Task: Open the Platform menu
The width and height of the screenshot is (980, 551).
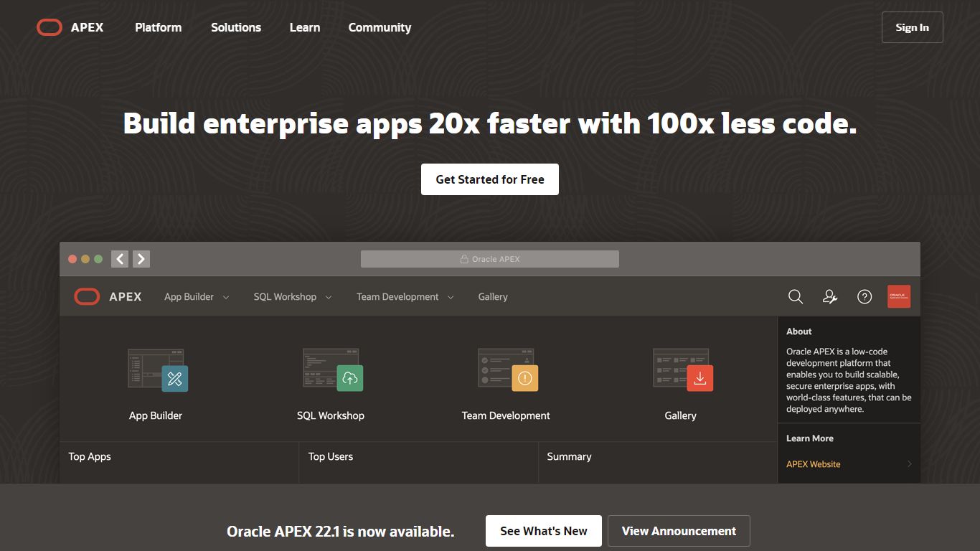Action: tap(159, 27)
